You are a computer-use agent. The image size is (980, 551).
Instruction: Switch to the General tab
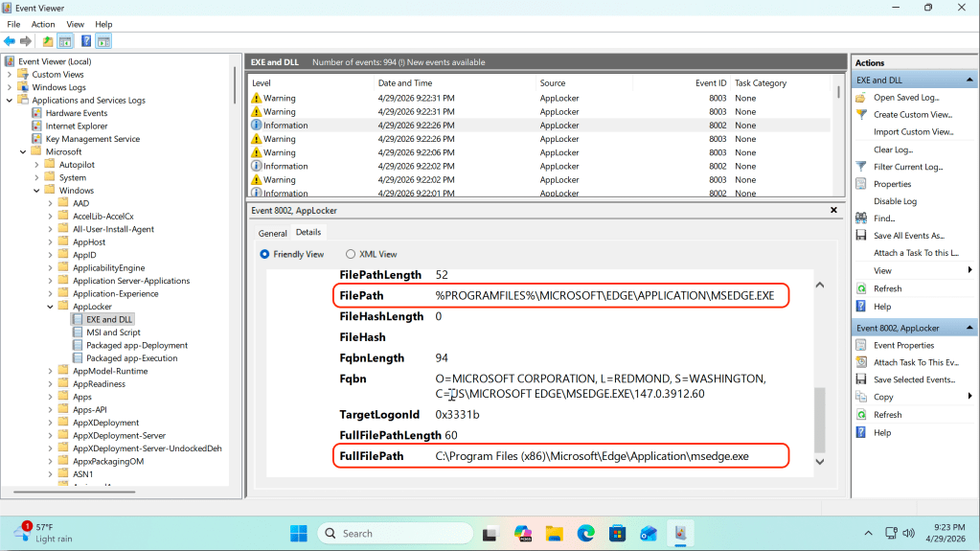272,233
